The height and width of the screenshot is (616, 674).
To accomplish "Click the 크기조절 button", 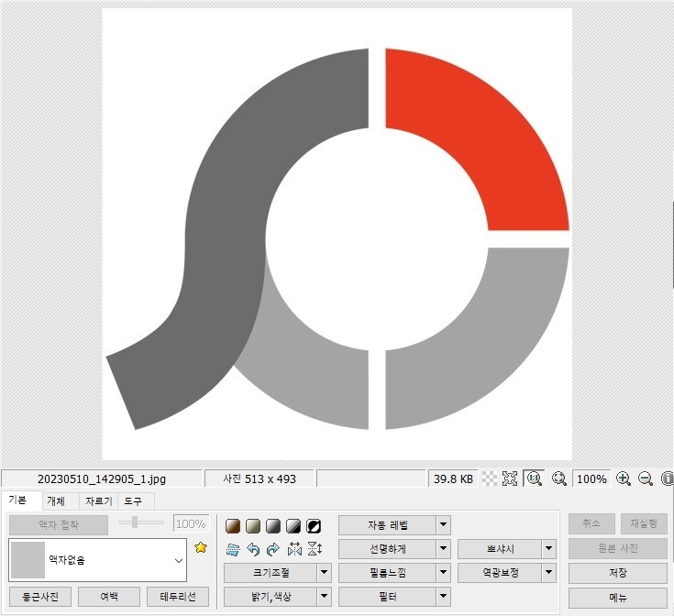I will 271,573.
